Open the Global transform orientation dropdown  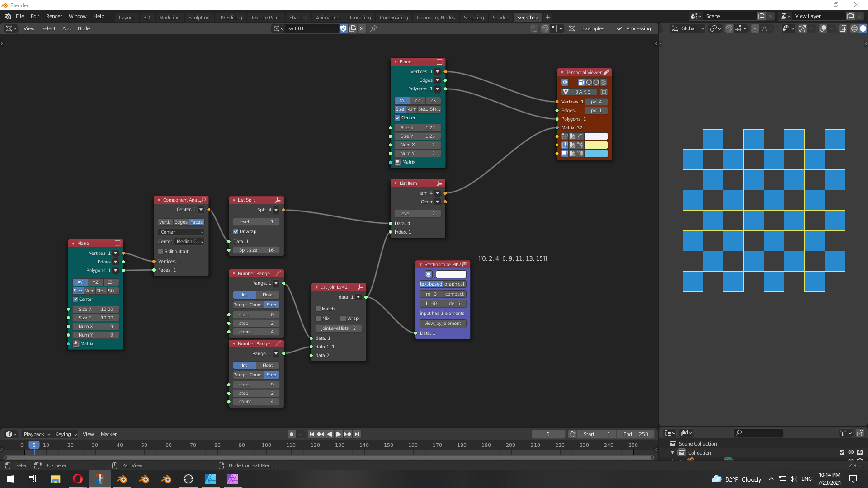[688, 28]
